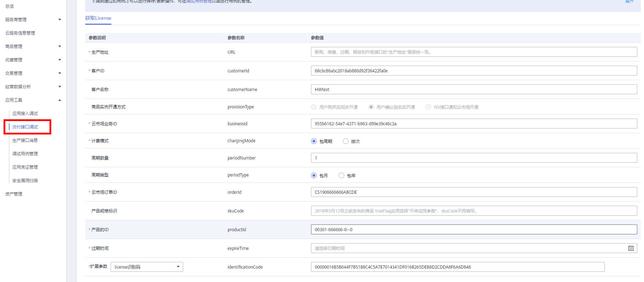Open the 资产管理 page
Viewport: 644px width, 282px height.
(14, 194)
